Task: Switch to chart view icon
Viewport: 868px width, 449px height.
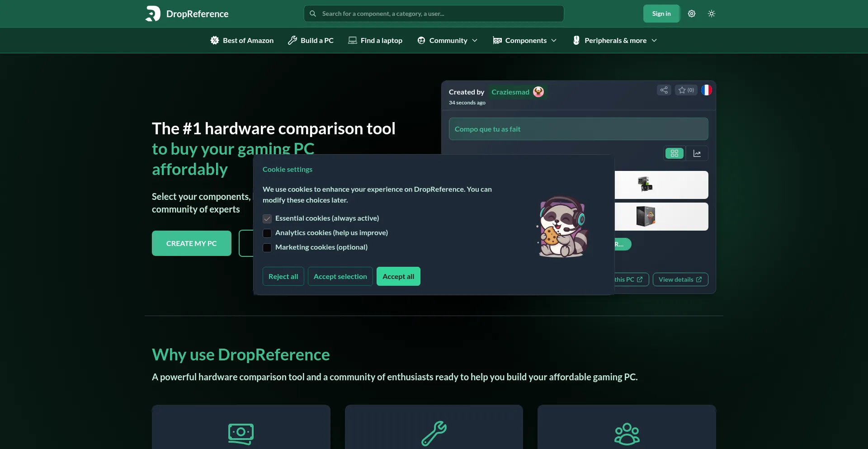Action: (697, 153)
